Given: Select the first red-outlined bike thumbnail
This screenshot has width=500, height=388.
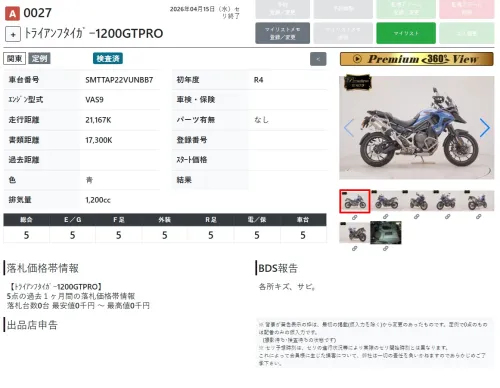Looking at the screenshot, I should (355, 201).
